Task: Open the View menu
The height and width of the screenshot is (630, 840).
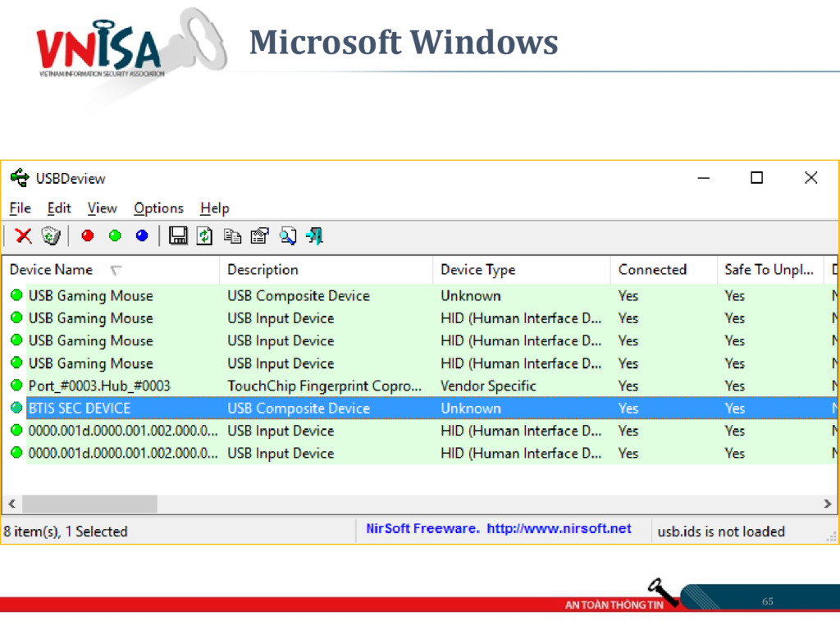Action: [103, 208]
